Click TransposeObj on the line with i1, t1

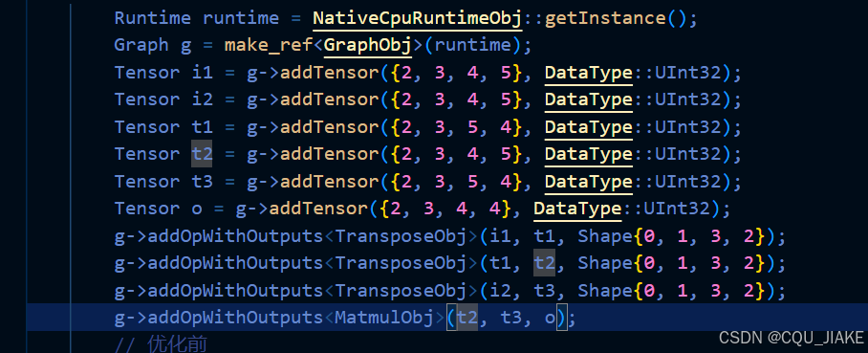(401, 236)
